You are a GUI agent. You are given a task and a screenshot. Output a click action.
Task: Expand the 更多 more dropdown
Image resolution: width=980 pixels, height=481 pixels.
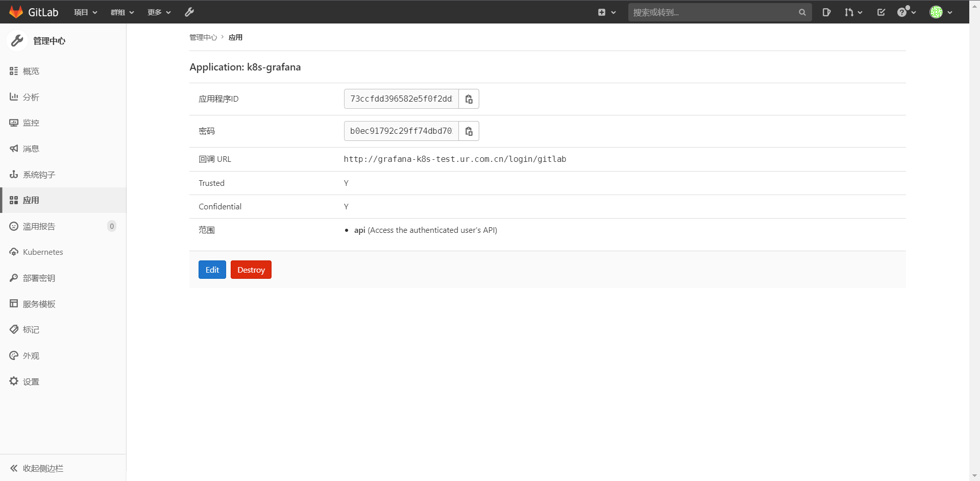click(159, 12)
